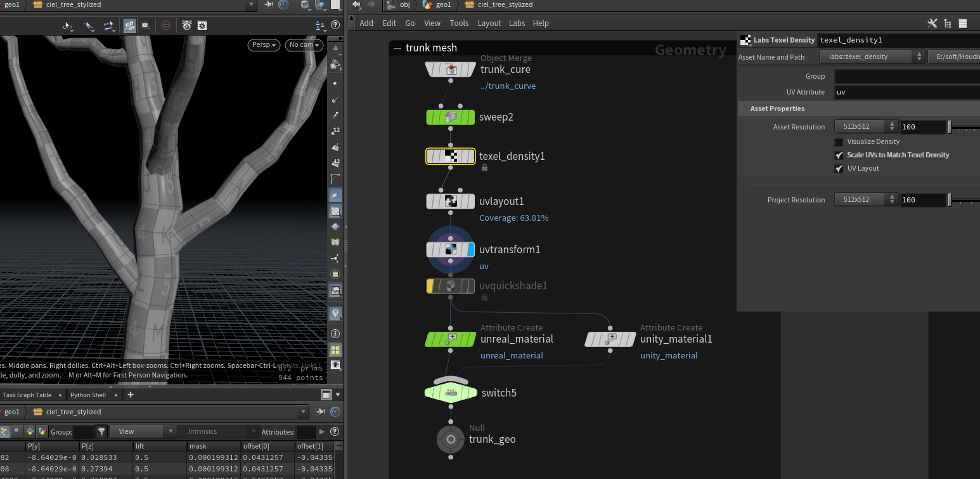Collapse the trunk mesh network box
The width and height of the screenshot is (980, 479).
397,48
